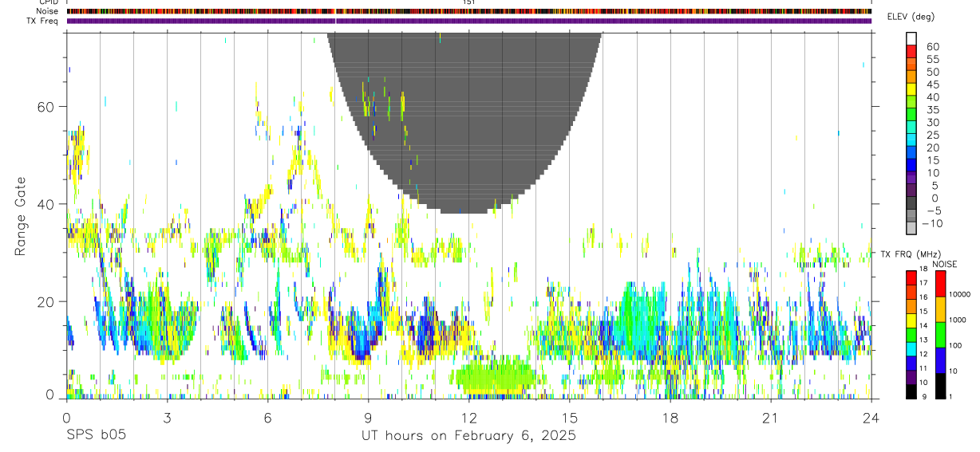Click the x-axis tick label '21'
Screen dimensions: 980x452
(x=770, y=418)
